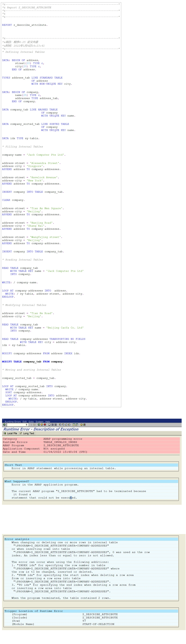186x644 pixels.
Task: Click the green Back arrow icon
Action: 39,425
